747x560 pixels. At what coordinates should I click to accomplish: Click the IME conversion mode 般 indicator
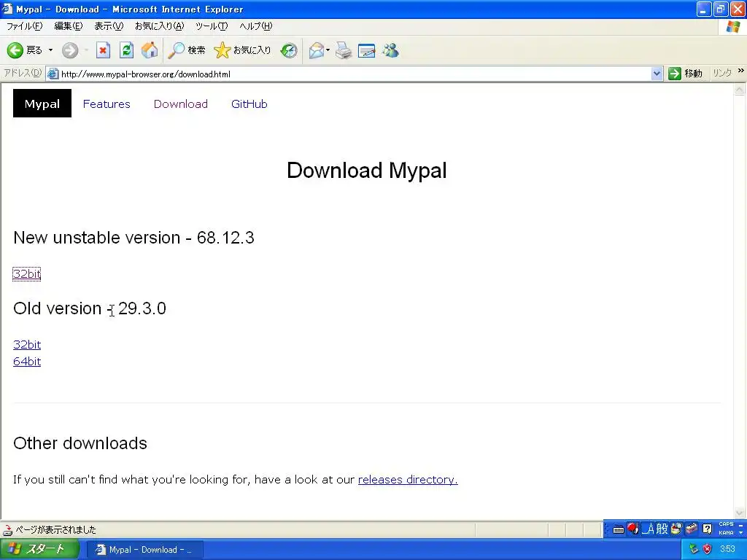click(662, 529)
